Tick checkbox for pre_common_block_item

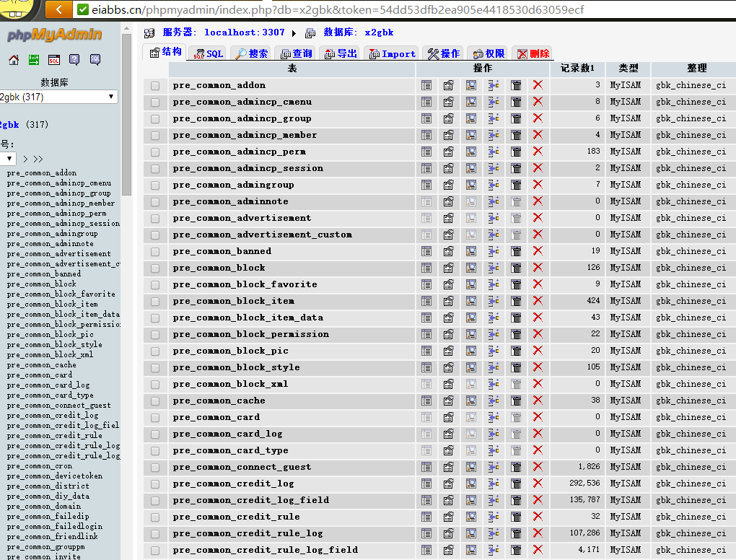(155, 302)
